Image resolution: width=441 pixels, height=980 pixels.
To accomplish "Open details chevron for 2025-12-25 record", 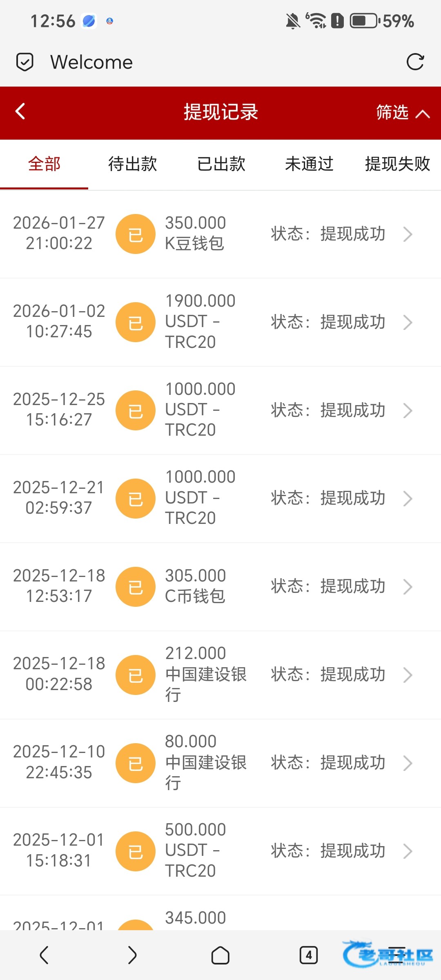I will (x=408, y=411).
